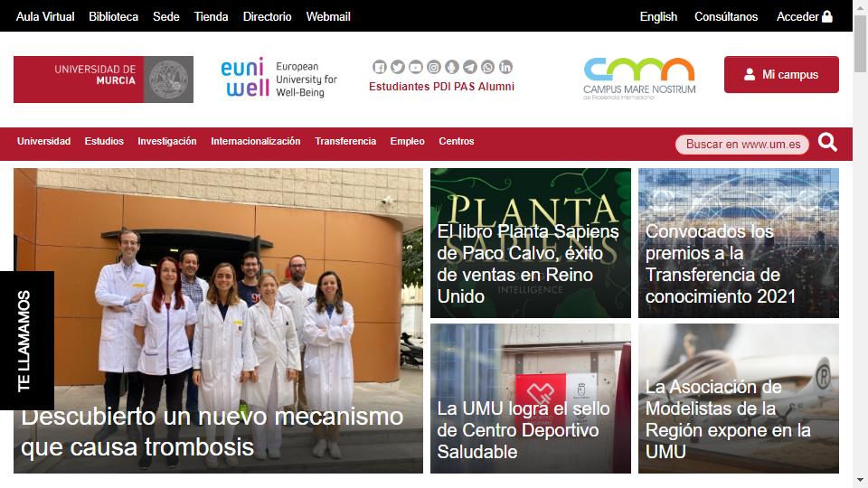The image size is (868, 488).
Task: Open the Transferencia menu
Action: click(345, 141)
